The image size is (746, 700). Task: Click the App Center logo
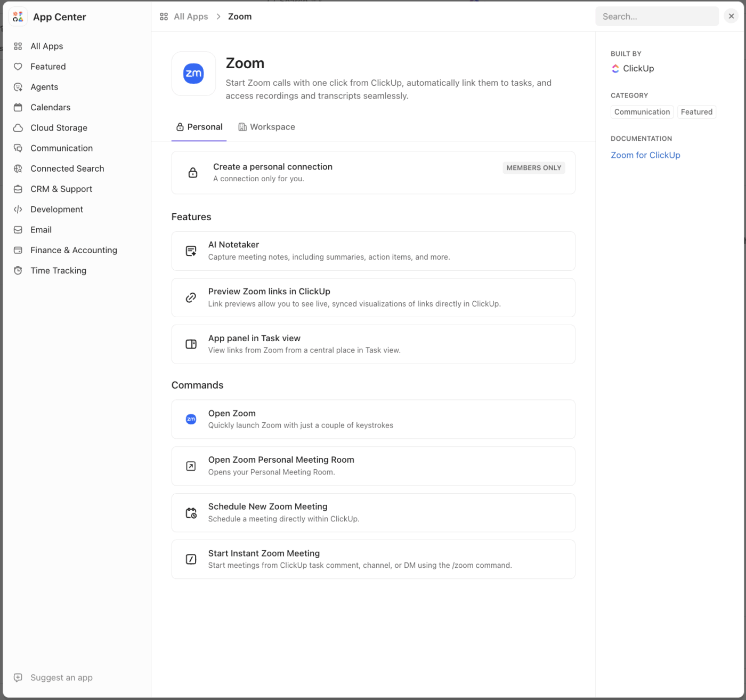[x=18, y=17]
